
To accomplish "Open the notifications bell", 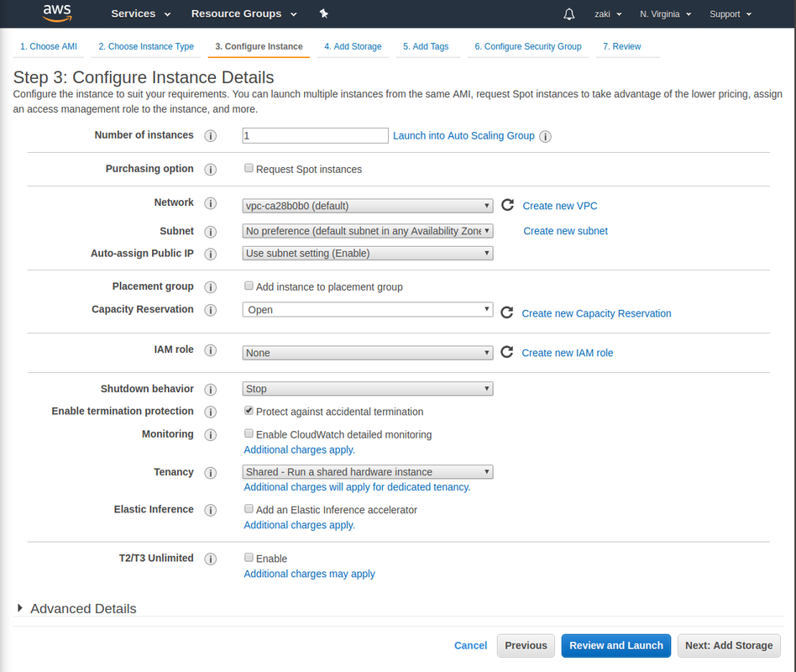I will [x=569, y=14].
